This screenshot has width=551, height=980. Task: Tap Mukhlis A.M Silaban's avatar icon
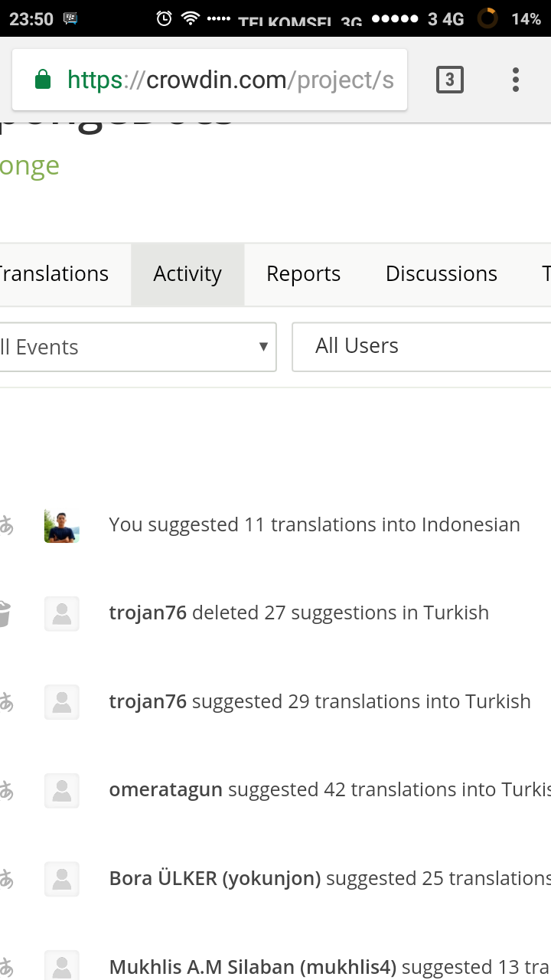pyautogui.click(x=62, y=965)
